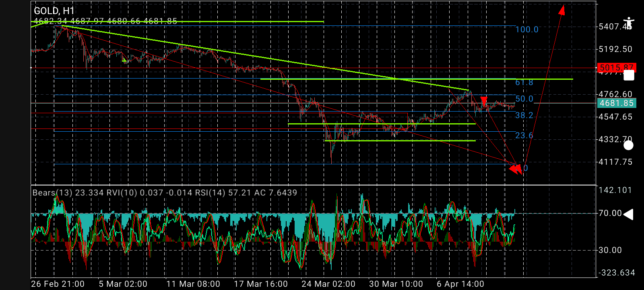Tap the Android home circle button
This screenshot has width=644, height=290.
(x=628, y=145)
